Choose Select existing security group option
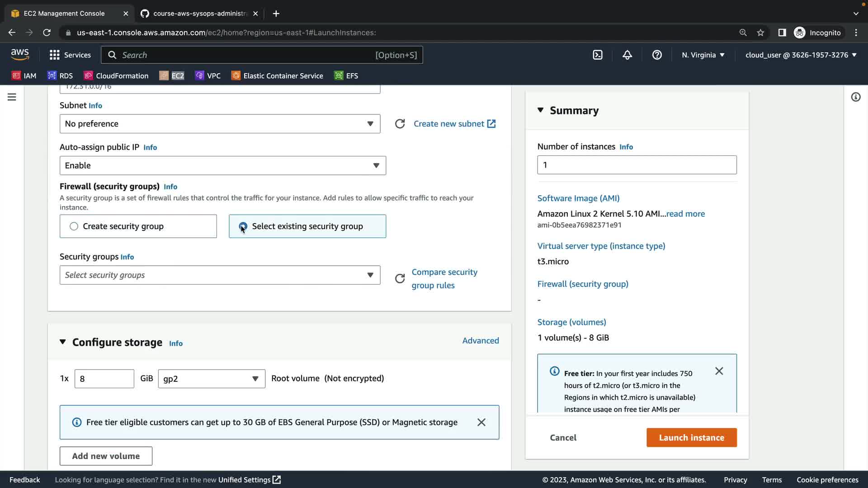868x488 pixels. pyautogui.click(x=243, y=226)
